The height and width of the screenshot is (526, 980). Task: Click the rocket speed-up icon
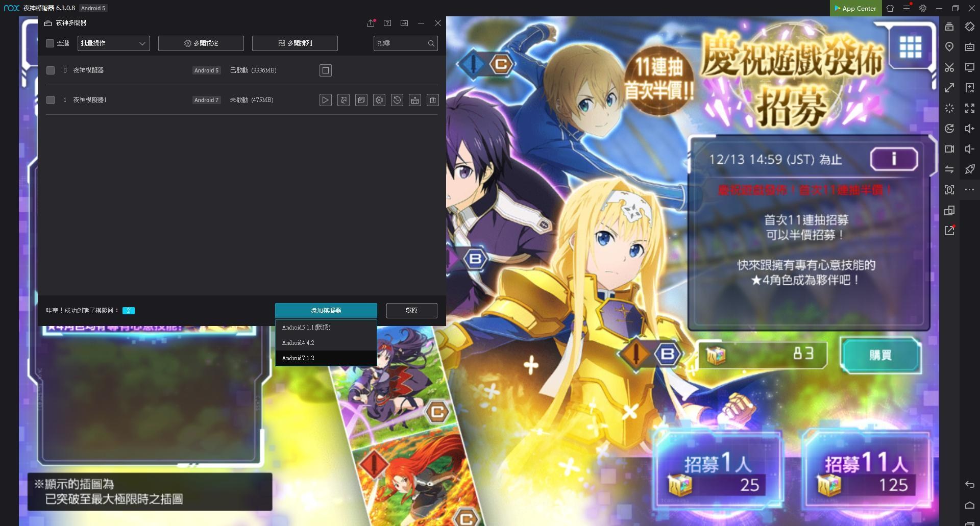pos(970,169)
